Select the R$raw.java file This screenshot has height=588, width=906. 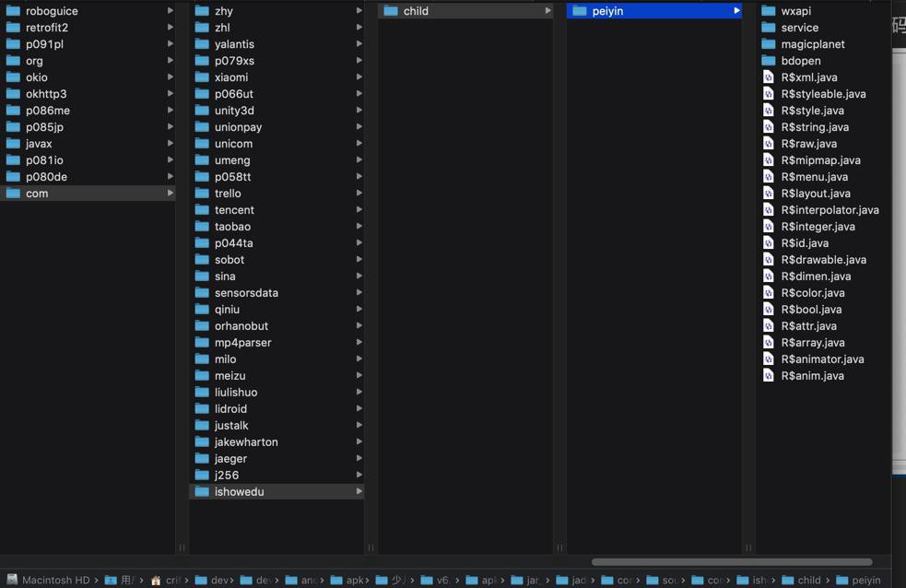(822, 144)
